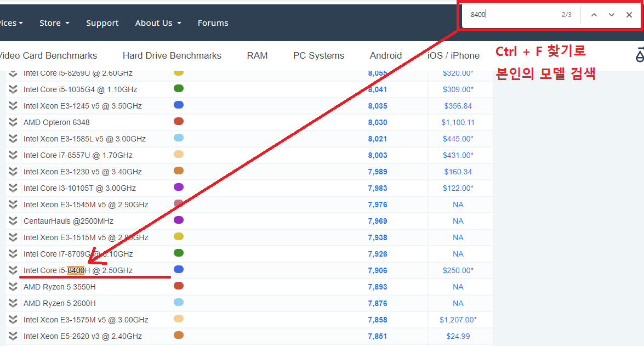Expand the Intel Core i7-8557U row chevron
644x346 pixels.
click(13, 155)
